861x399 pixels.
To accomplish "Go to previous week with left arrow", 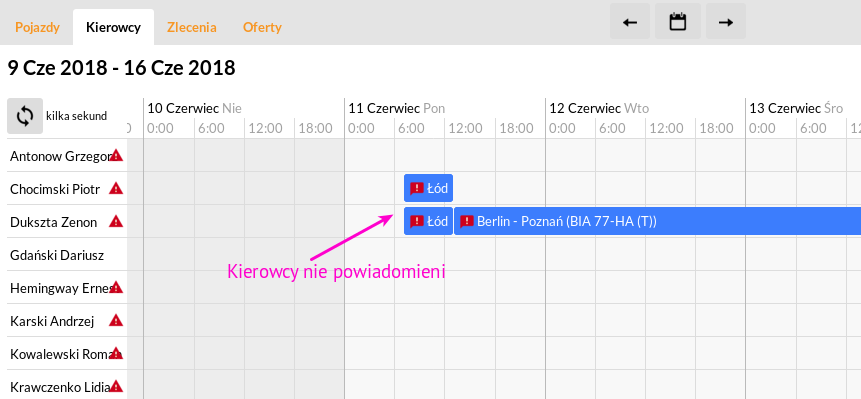I will [630, 22].
